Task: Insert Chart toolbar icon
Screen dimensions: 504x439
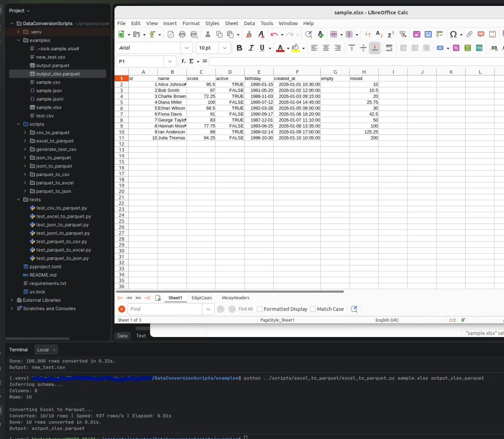Action: pos(428,34)
